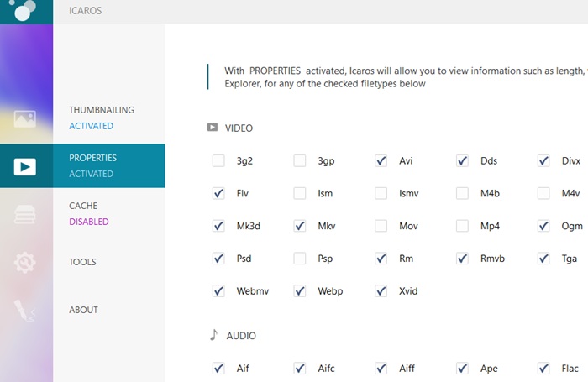The image size is (588, 382).
Task: Uncheck the Webmv checkbox
Action: tap(218, 291)
